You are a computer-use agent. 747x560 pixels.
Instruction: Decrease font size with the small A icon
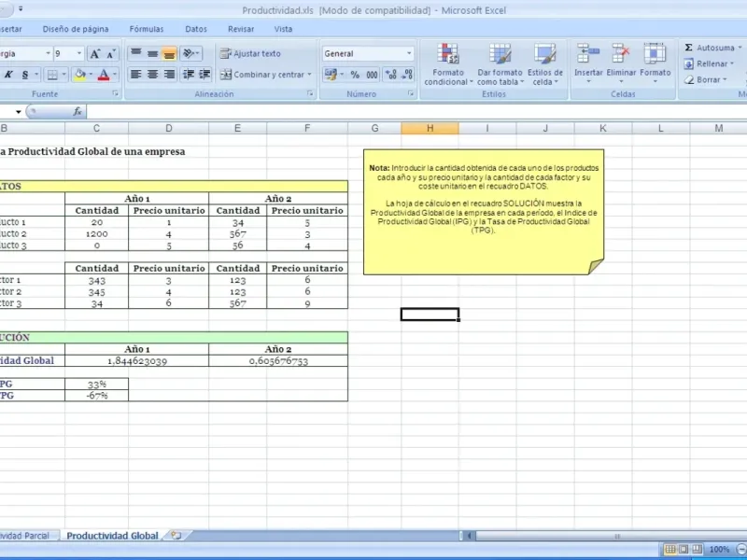point(111,53)
